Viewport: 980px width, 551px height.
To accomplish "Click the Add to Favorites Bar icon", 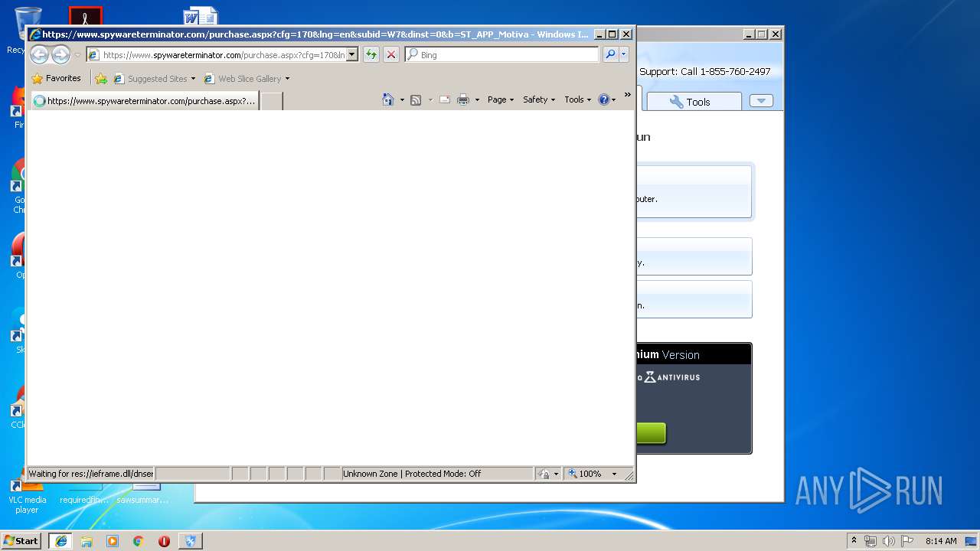I will pyautogui.click(x=101, y=78).
